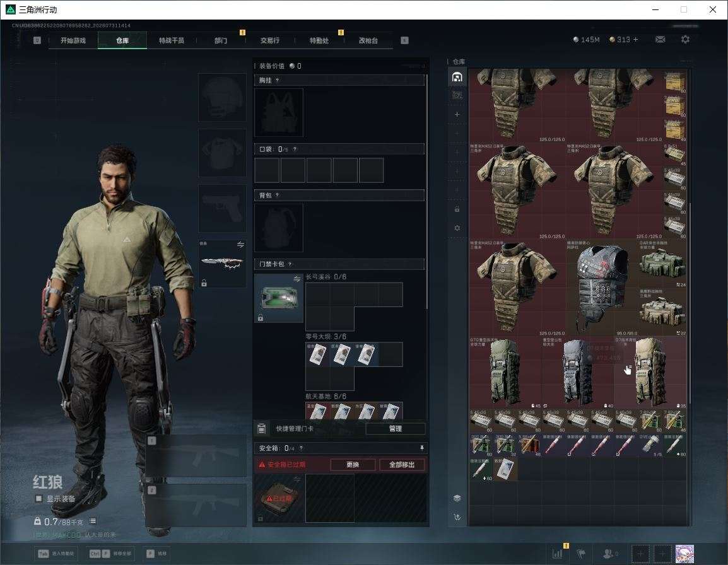Click the Tab 进入特勤处 shortcut button
Viewport: 728px width, 565px height.
coord(56,554)
